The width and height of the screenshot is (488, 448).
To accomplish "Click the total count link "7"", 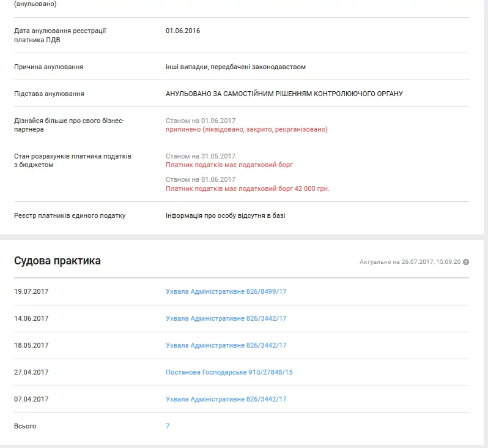I will point(168,426).
